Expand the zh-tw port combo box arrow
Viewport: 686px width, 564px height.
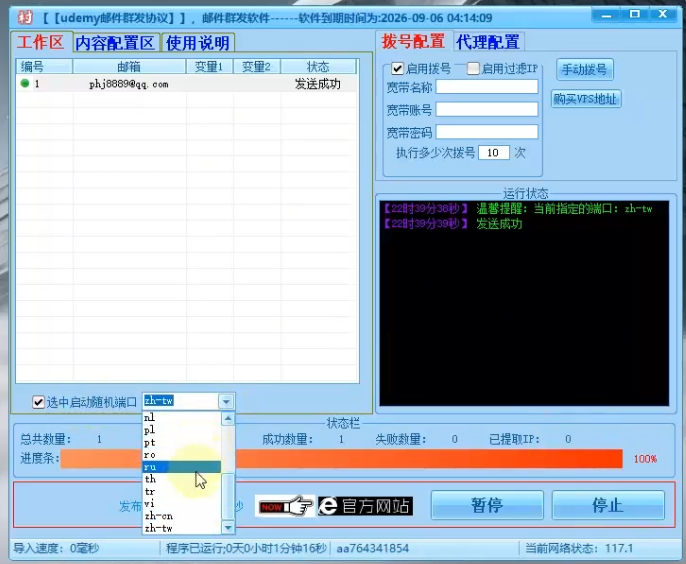(x=226, y=401)
